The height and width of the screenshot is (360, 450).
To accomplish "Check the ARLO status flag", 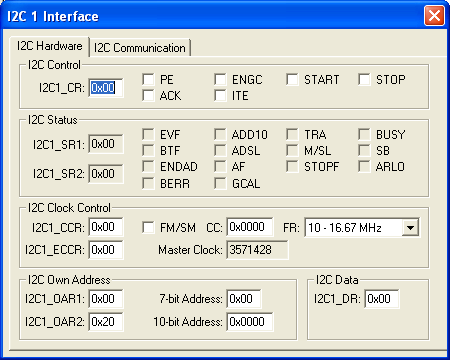I will coord(364,167).
